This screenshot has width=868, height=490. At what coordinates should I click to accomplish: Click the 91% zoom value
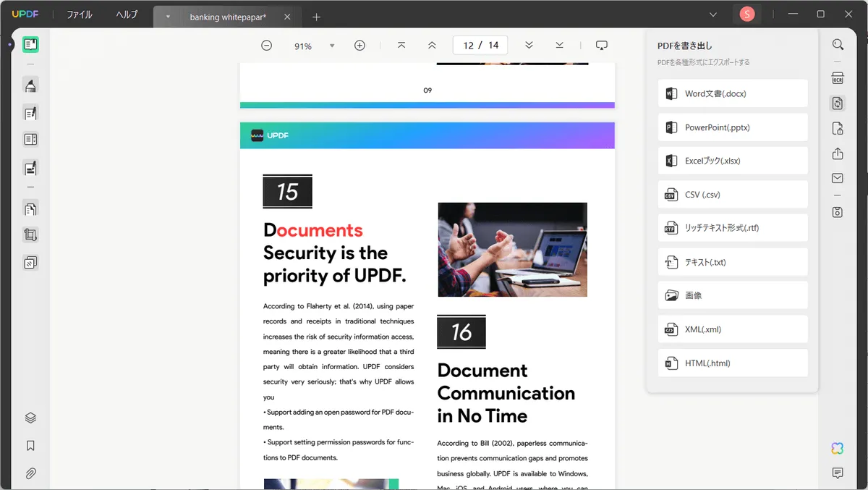pyautogui.click(x=302, y=46)
